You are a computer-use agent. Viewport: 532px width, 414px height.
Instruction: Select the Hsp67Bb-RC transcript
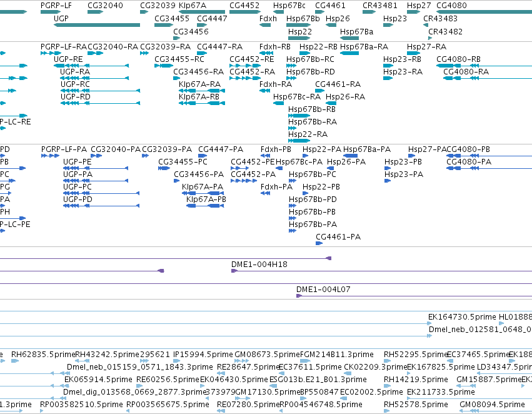pos(291,66)
